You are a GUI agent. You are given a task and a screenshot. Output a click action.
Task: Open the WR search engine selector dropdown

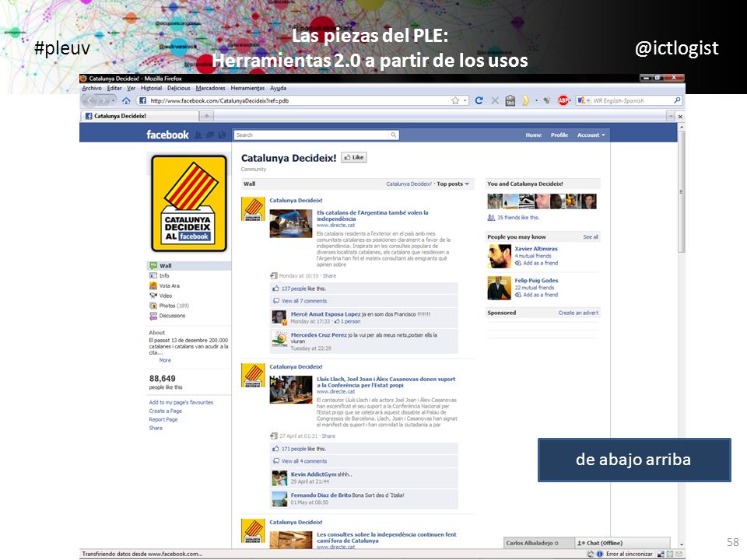click(x=582, y=100)
